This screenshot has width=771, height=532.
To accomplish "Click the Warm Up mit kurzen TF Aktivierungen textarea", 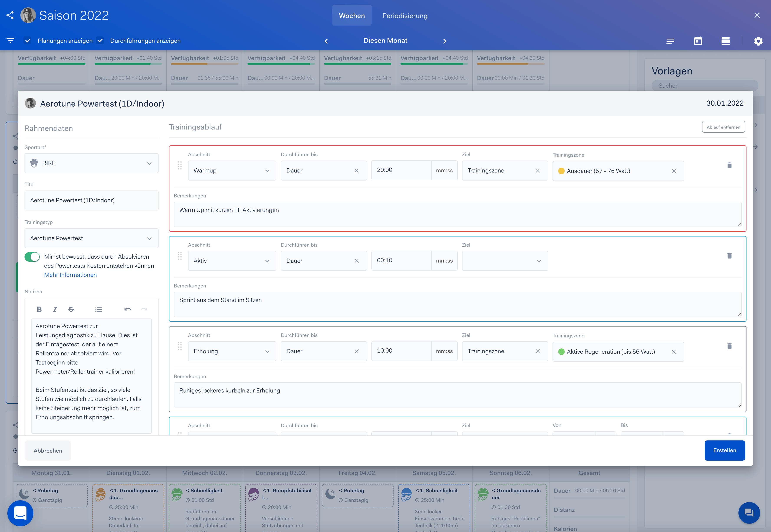I will [458, 214].
